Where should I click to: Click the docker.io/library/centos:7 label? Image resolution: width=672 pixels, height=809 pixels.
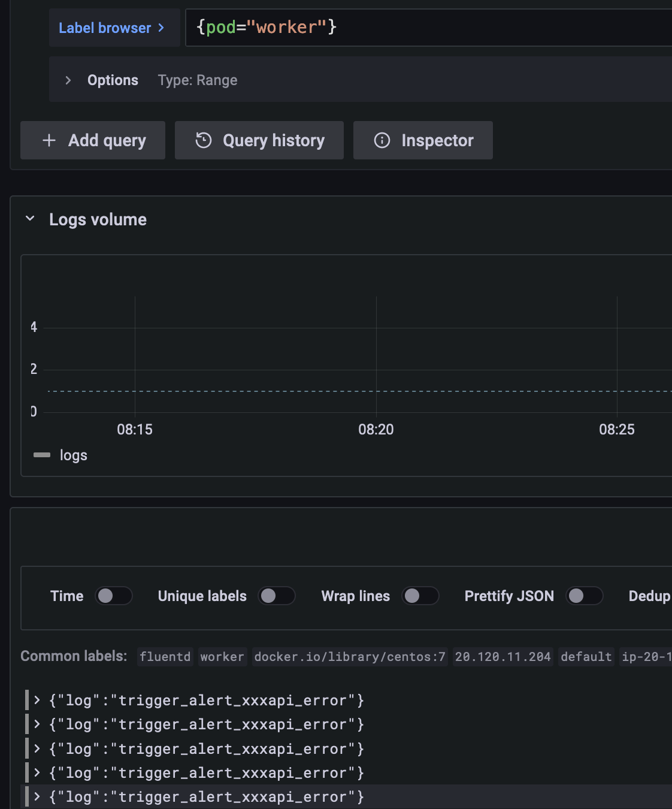pyautogui.click(x=350, y=657)
